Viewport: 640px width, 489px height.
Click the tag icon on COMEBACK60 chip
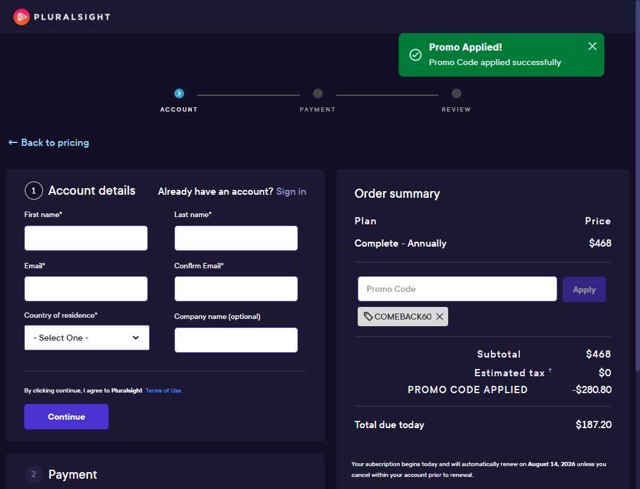368,316
